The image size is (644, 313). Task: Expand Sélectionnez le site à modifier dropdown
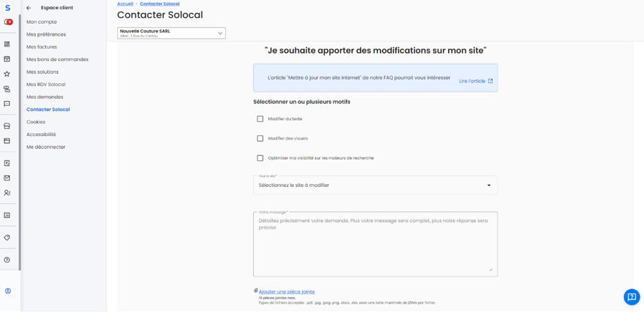tap(375, 185)
